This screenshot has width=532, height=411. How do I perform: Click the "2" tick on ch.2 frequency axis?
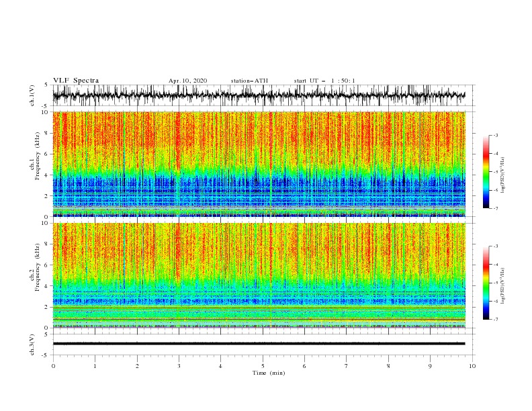(47, 307)
